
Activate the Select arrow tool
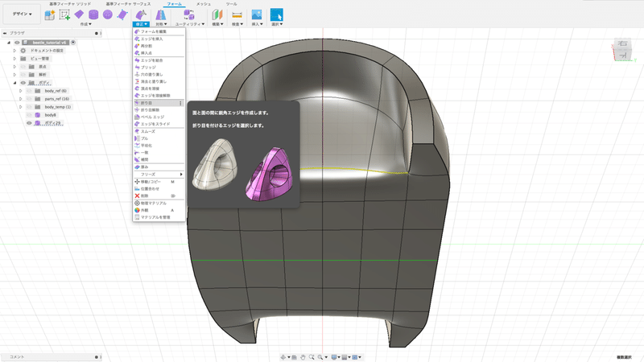[x=276, y=14]
